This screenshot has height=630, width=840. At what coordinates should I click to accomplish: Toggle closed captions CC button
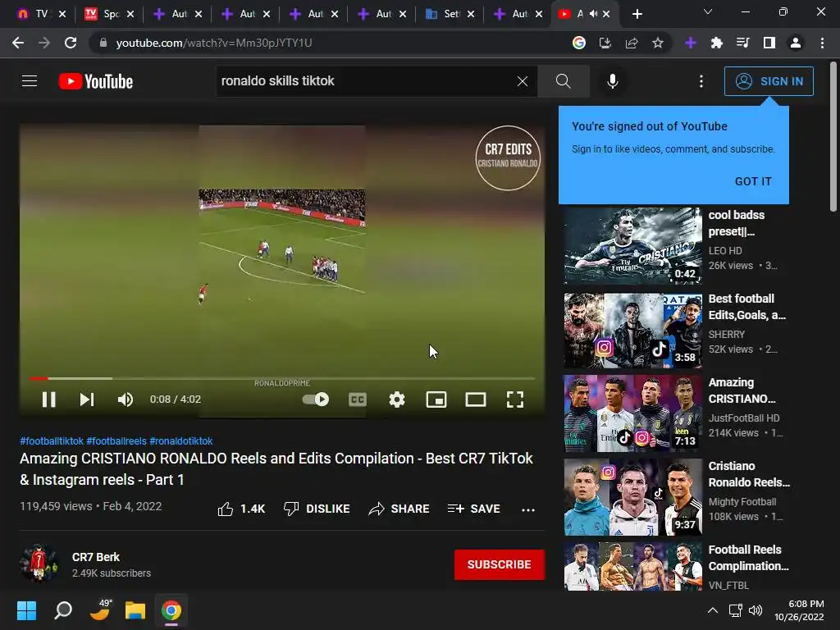click(358, 399)
